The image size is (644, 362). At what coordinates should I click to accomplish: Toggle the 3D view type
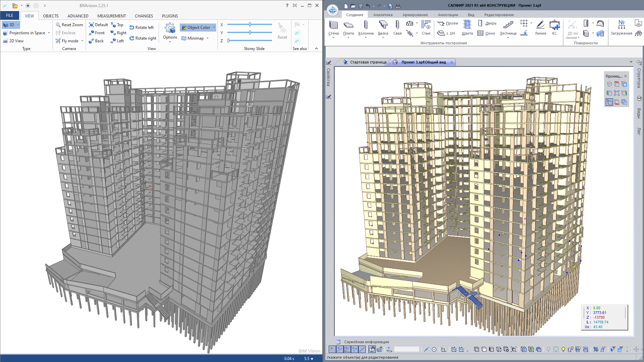pos(9,25)
